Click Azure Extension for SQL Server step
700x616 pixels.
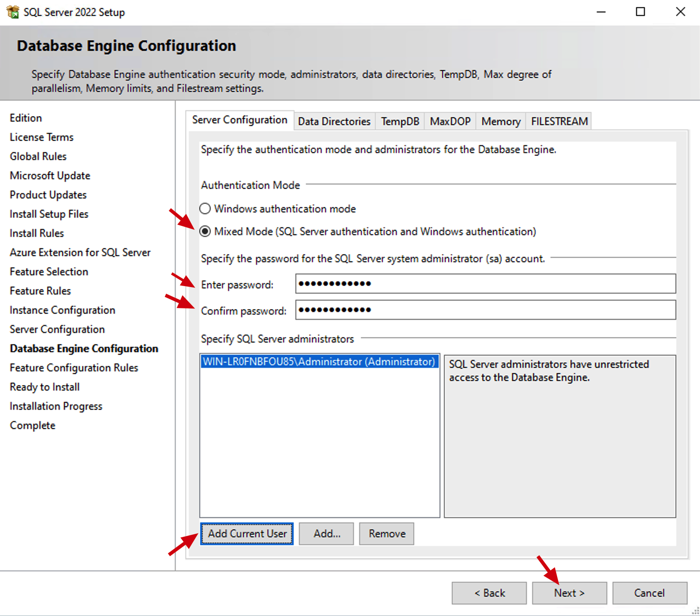80,253
